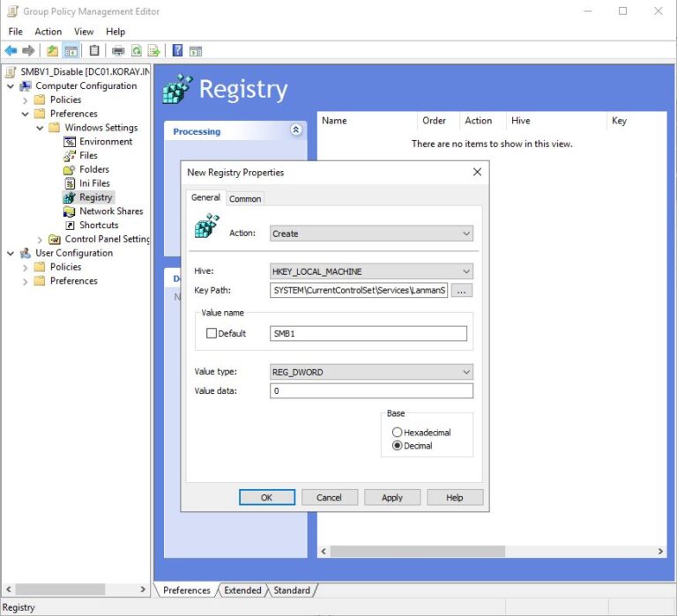The image size is (677, 616).
Task: Select the Decimal base option
Action: click(x=398, y=446)
